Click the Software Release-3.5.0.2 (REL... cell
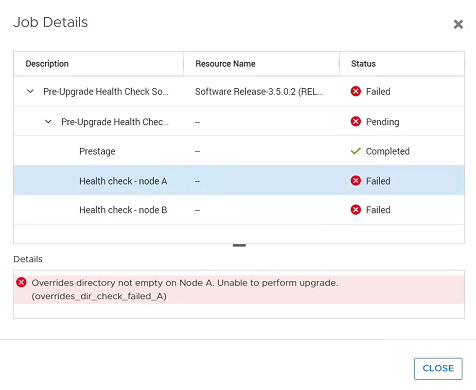This screenshot has width=476, height=390. (x=259, y=92)
